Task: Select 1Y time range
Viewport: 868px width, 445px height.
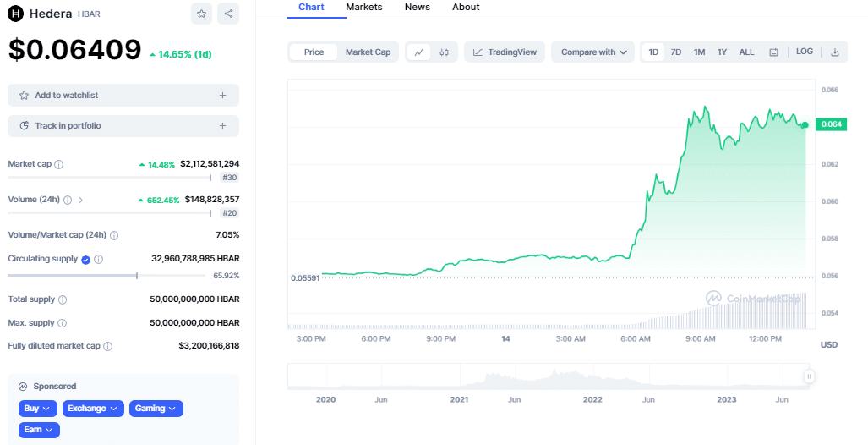Action: coord(722,52)
